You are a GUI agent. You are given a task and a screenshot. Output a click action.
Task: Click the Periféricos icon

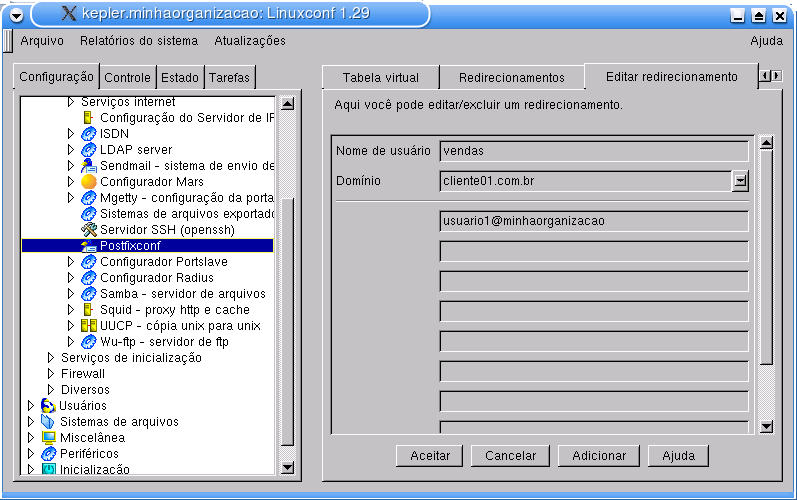point(48,454)
